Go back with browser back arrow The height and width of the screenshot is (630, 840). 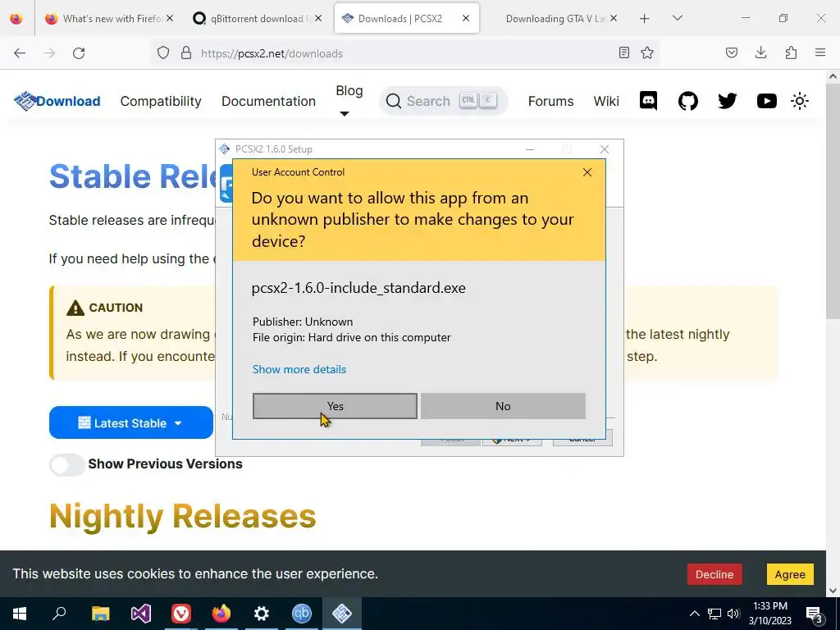coord(20,53)
